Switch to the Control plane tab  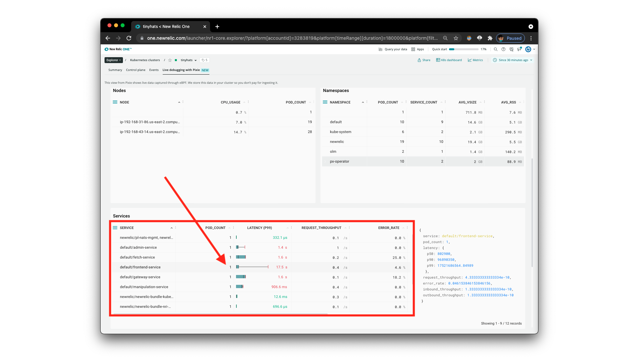click(135, 70)
